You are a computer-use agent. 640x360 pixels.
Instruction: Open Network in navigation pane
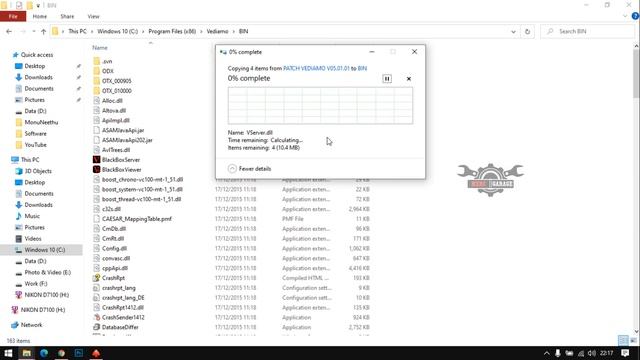click(31, 325)
